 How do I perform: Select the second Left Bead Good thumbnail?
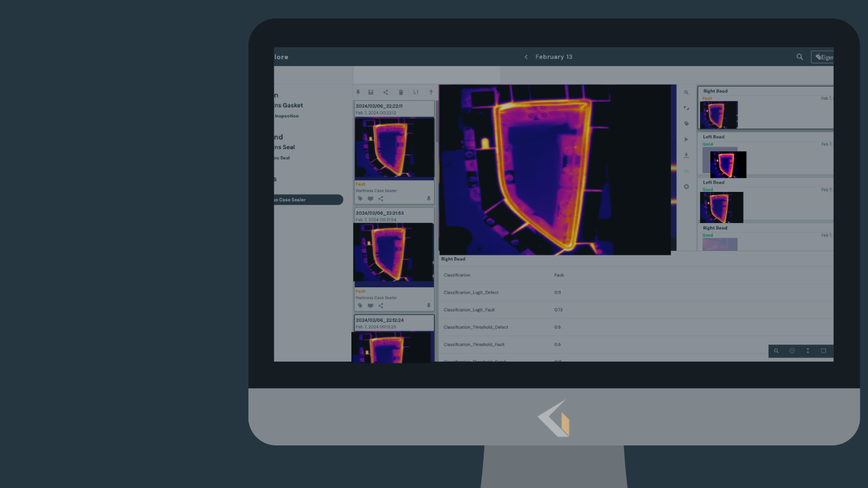721,207
